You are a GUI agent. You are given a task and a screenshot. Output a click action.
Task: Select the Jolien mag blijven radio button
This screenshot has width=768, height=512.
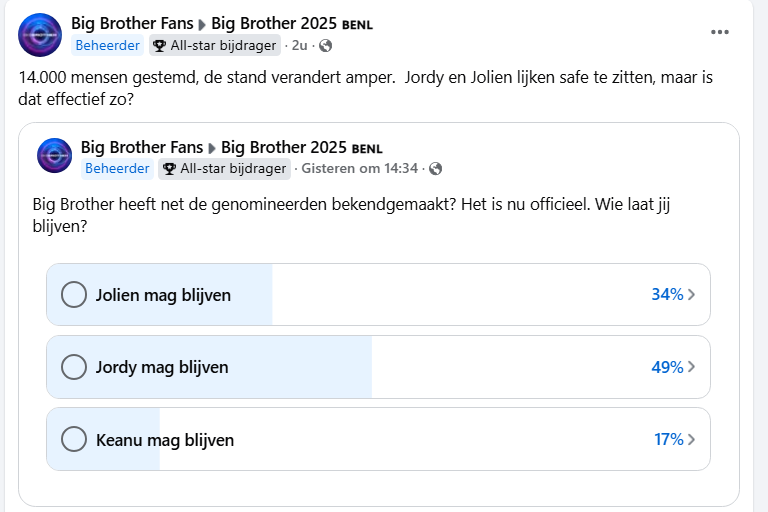pos(74,294)
